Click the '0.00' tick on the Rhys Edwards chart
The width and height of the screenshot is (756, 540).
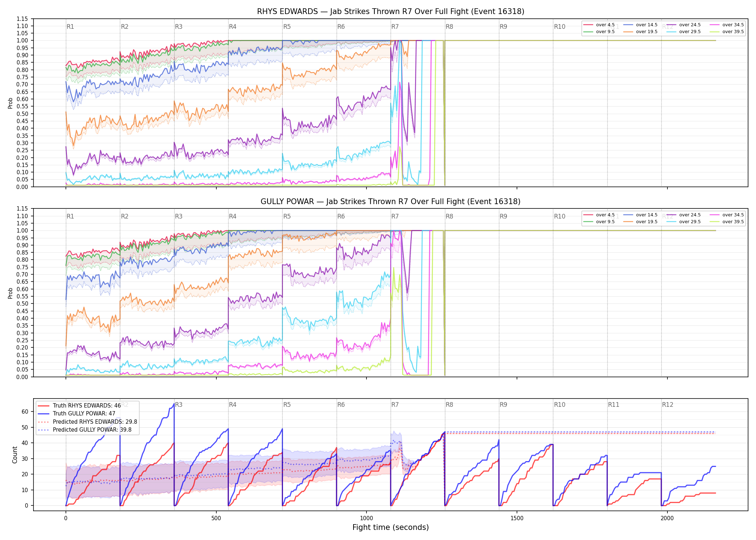point(22,187)
